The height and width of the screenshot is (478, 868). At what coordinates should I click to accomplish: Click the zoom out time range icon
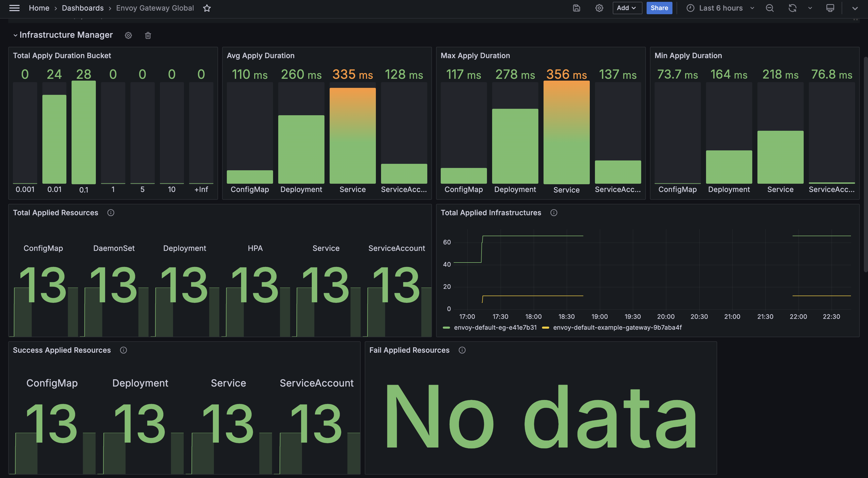point(770,8)
